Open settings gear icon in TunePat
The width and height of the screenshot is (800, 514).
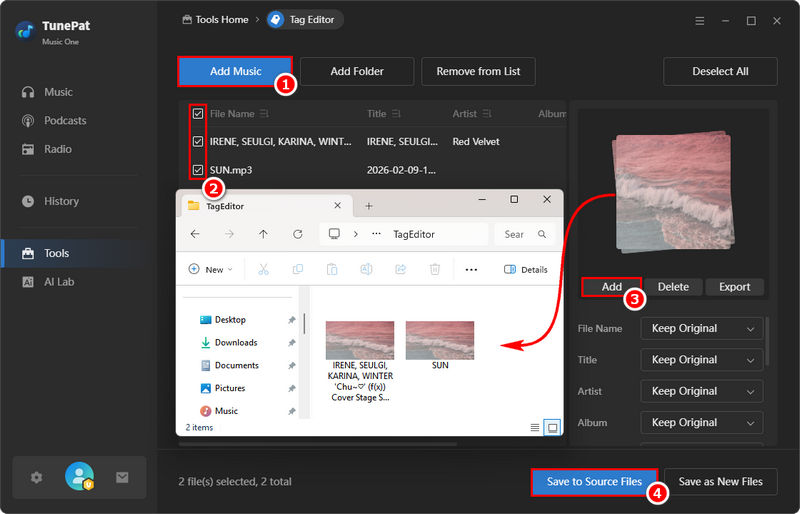tap(36, 477)
